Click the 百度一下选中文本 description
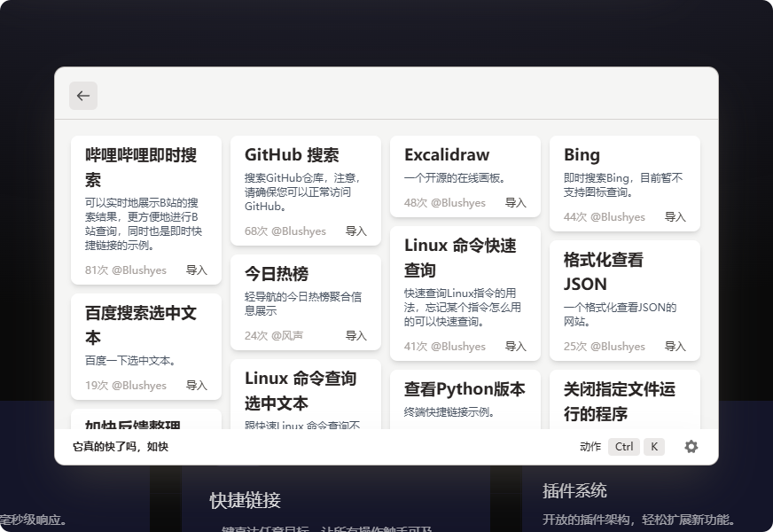773x532 pixels. (x=131, y=361)
